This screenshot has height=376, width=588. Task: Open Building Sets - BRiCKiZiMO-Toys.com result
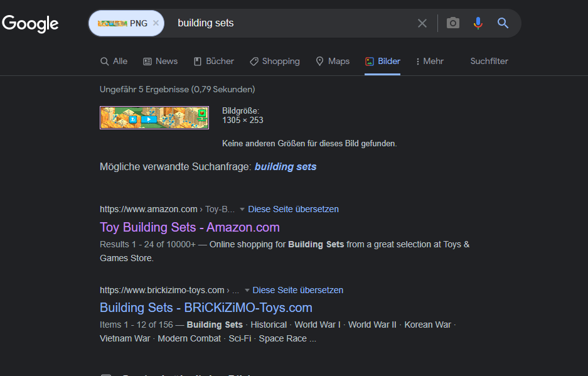pos(206,308)
